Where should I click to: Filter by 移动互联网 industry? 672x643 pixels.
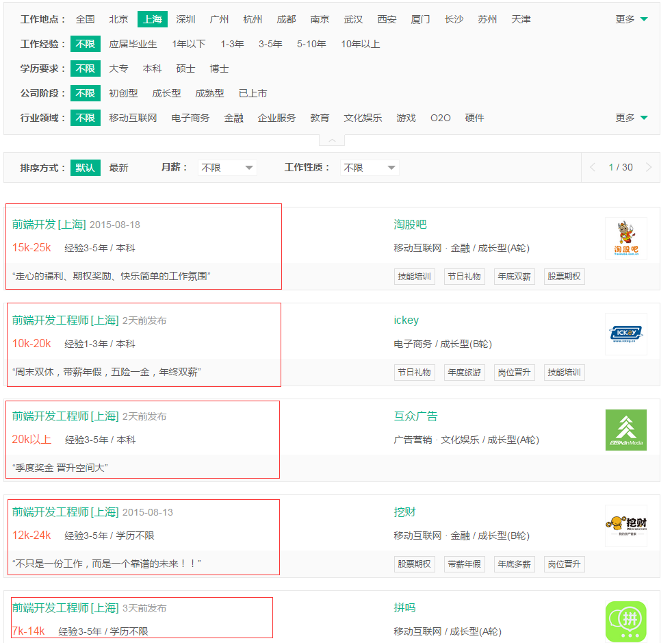pyautogui.click(x=133, y=118)
